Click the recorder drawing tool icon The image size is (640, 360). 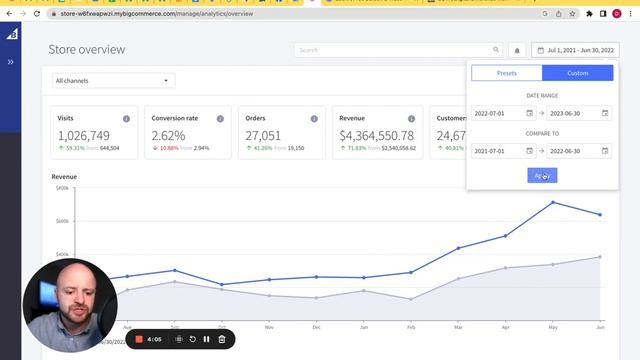click(179, 339)
